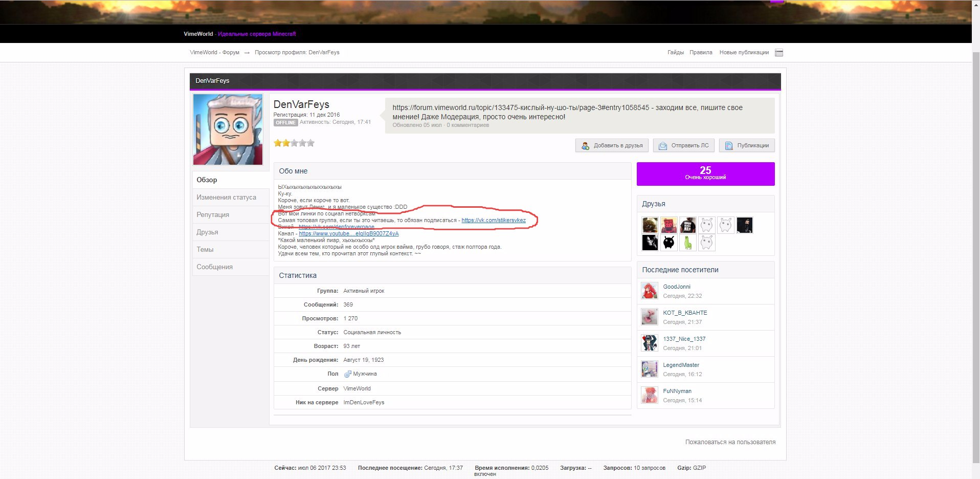Open the Новые публикации link

(744, 52)
